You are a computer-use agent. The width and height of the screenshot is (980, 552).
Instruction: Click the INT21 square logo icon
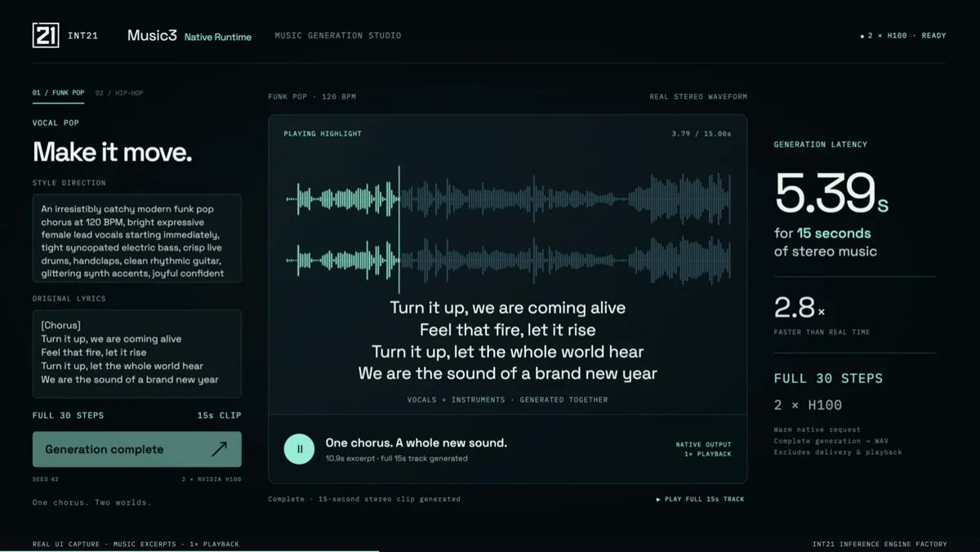coord(46,35)
